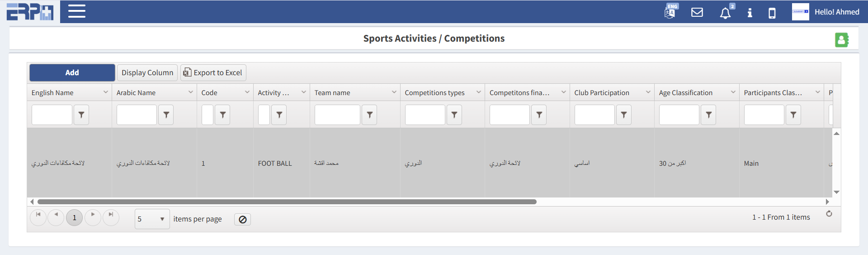Click the horizontal scrollbar of the grid
This screenshot has height=255, width=868.
[x=287, y=202]
